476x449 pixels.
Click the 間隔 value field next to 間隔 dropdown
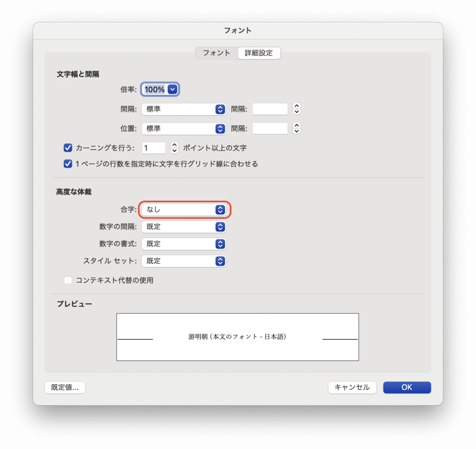click(270, 109)
